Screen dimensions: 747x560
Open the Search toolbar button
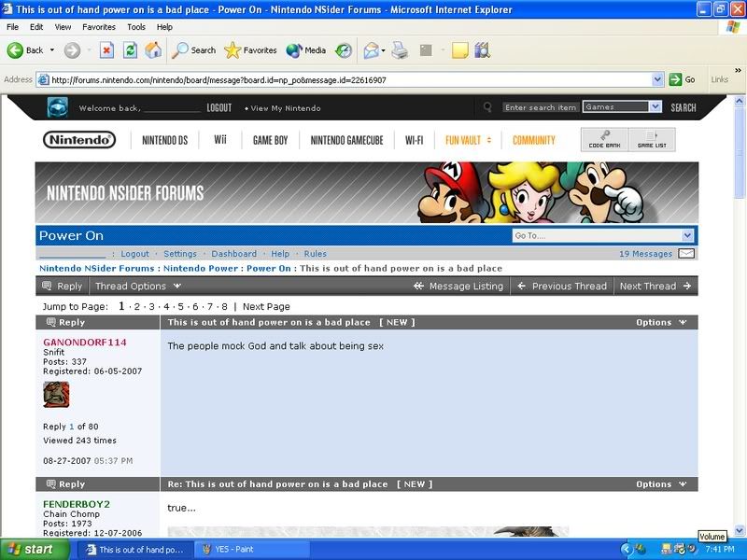point(194,50)
